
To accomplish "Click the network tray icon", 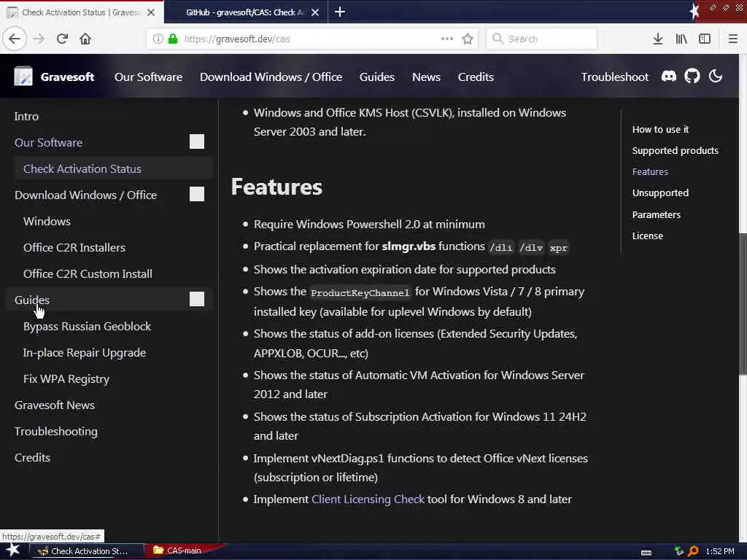I will pos(679,551).
